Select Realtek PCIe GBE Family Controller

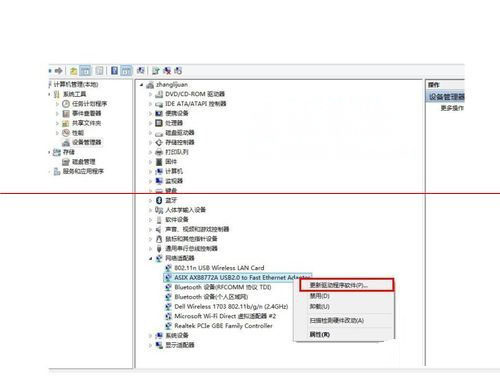224,326
